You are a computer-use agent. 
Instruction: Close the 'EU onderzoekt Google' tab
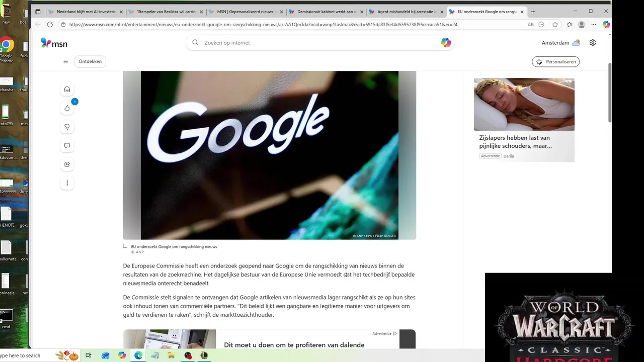pyautogui.click(x=522, y=12)
